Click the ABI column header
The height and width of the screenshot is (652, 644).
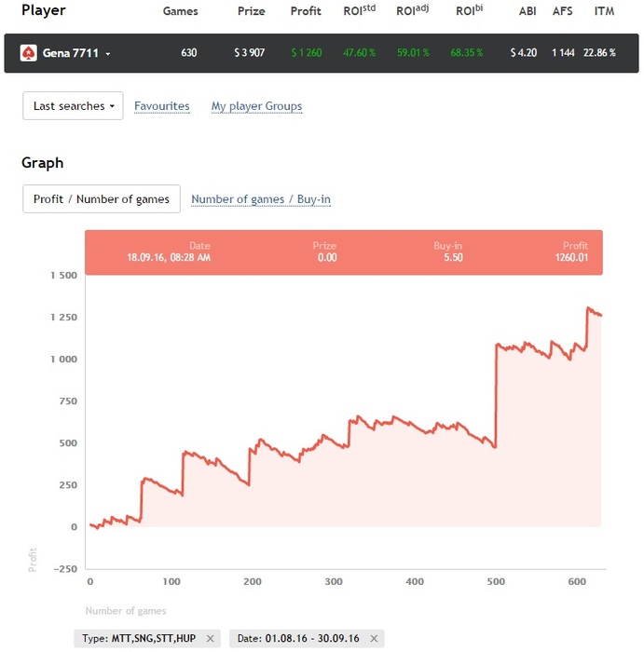[x=528, y=11]
